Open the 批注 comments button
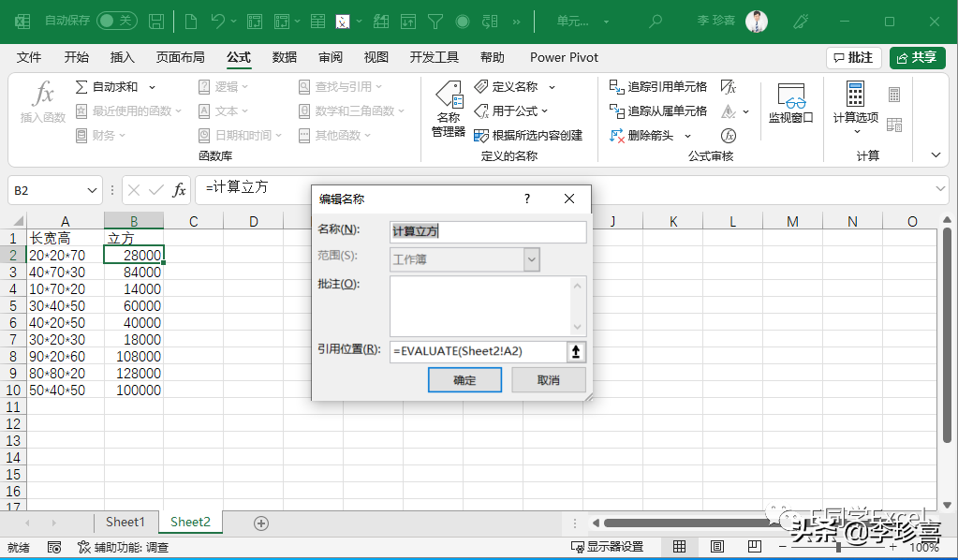Screen dimensions: 958x560 854,57
